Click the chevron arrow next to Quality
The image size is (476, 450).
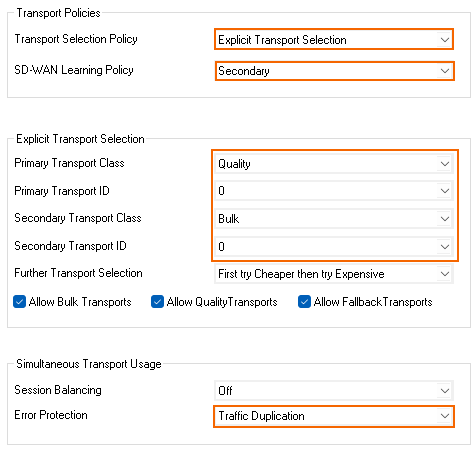click(445, 164)
